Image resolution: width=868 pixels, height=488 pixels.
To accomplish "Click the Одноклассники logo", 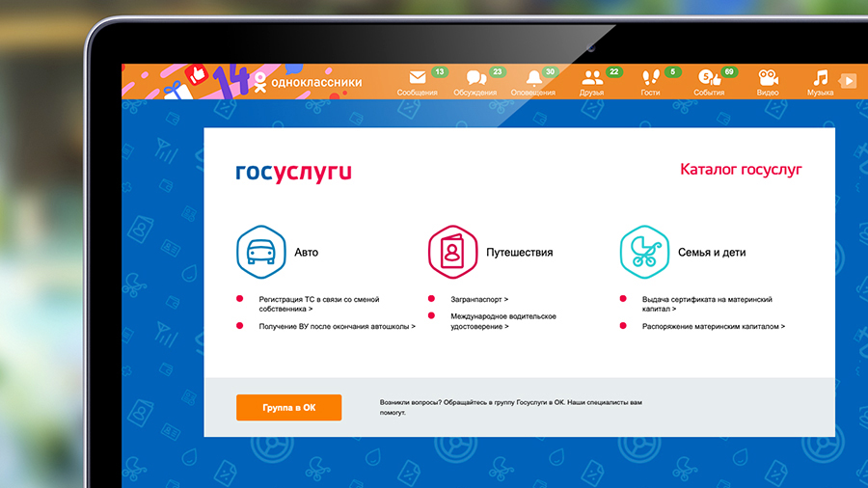I will (308, 82).
